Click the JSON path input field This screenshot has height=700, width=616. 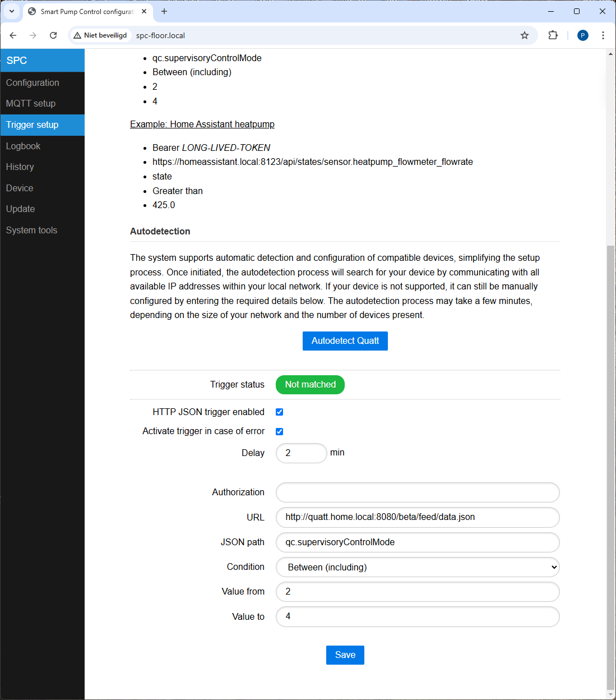coord(418,542)
